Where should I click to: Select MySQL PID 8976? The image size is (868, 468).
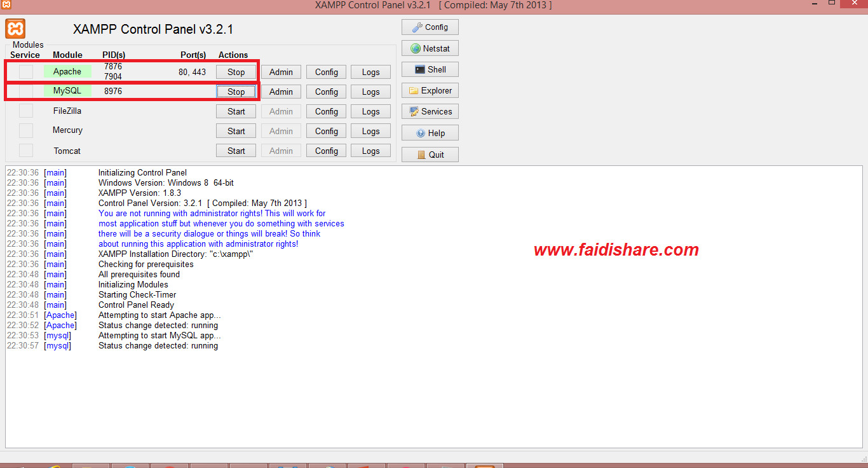click(113, 91)
